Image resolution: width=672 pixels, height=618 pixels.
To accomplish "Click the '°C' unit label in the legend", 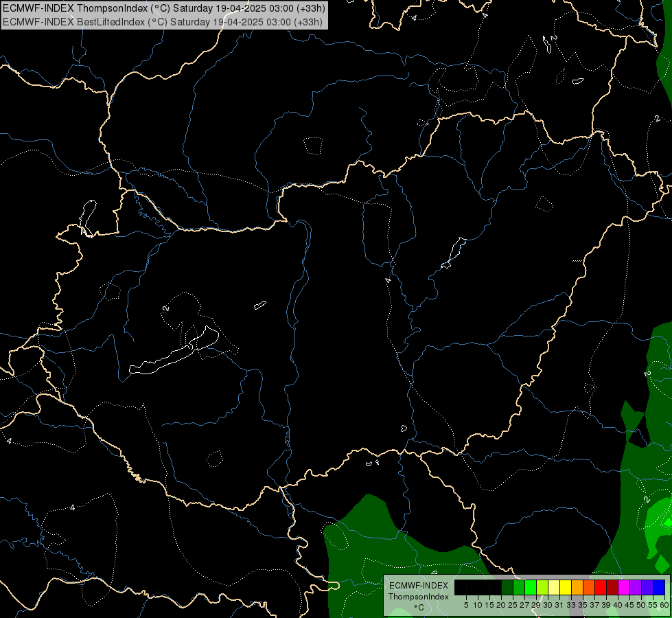I will point(419,607).
